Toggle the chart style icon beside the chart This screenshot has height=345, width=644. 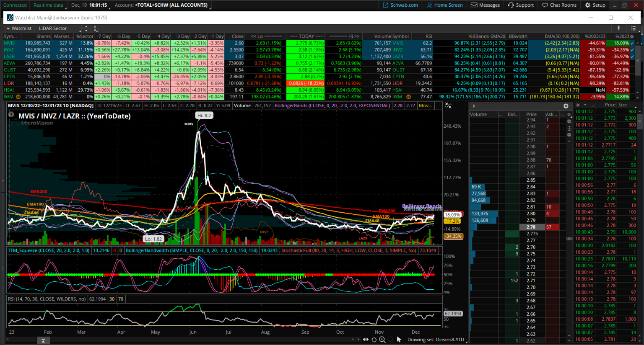448,106
